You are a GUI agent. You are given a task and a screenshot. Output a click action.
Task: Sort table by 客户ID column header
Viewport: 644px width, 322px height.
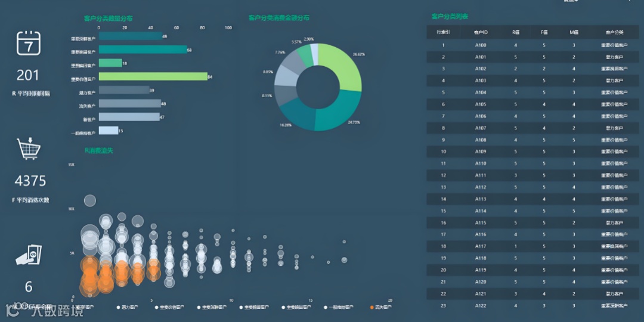coord(481,32)
